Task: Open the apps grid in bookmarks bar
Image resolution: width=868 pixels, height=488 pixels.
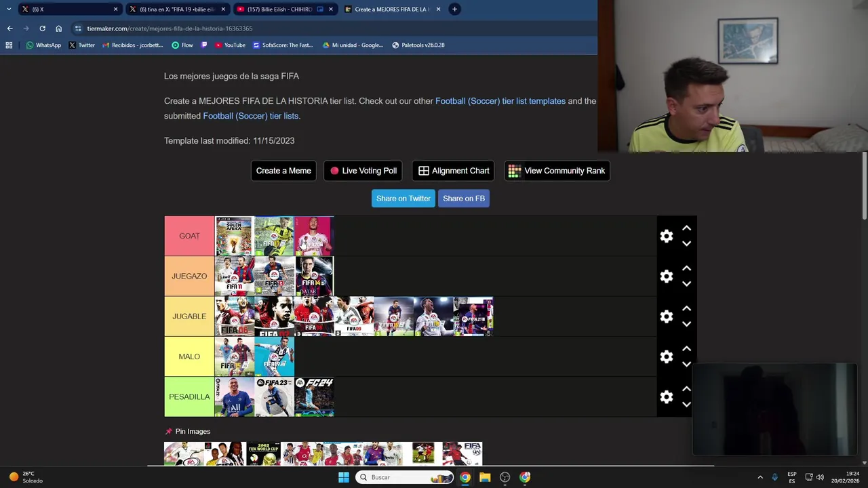Action: [x=9, y=45]
